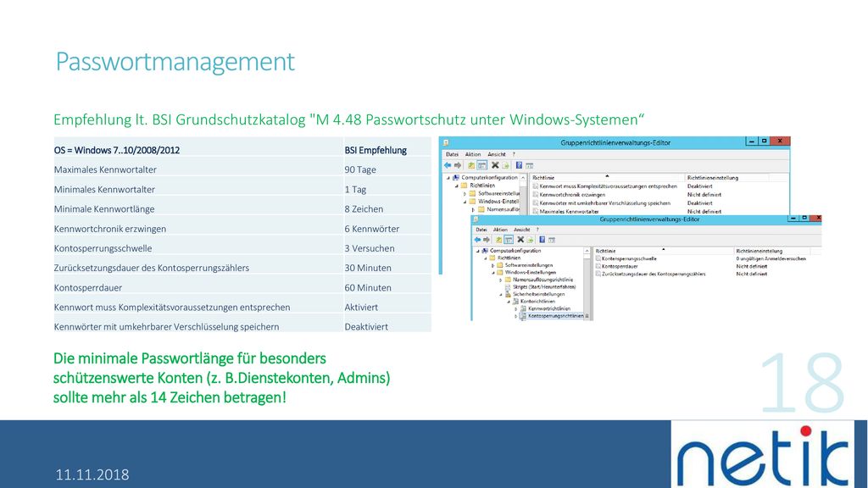Toggle action pane icon in lower editor window toolbar

coord(551,240)
